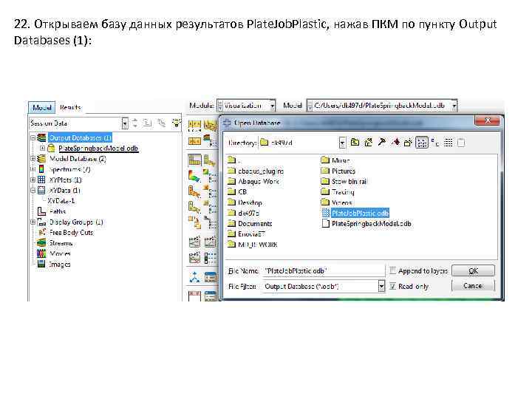Select the Stow bin rail folder
Image resolution: width=532 pixels, height=399 pixels.
point(344,182)
